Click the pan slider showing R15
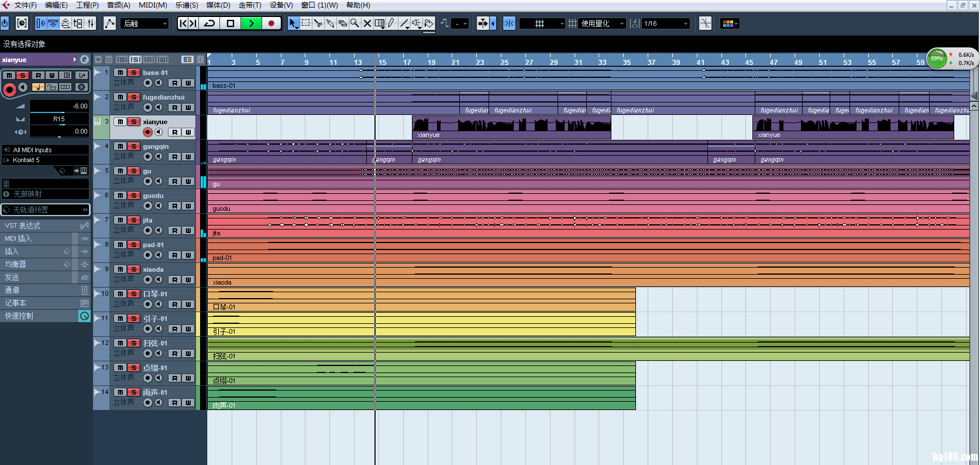Image resolution: width=980 pixels, height=465 pixels. click(x=59, y=119)
